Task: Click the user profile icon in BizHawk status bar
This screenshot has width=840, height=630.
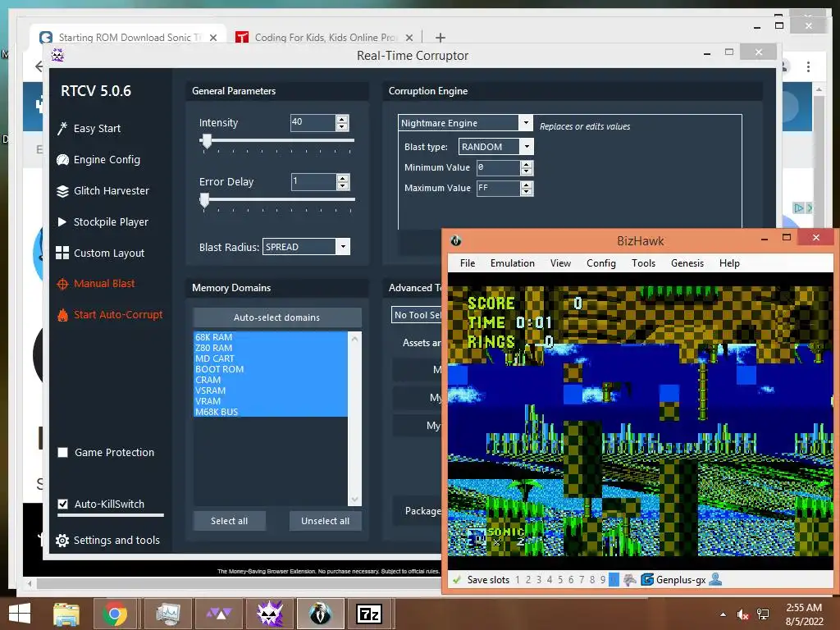Action: click(715, 579)
